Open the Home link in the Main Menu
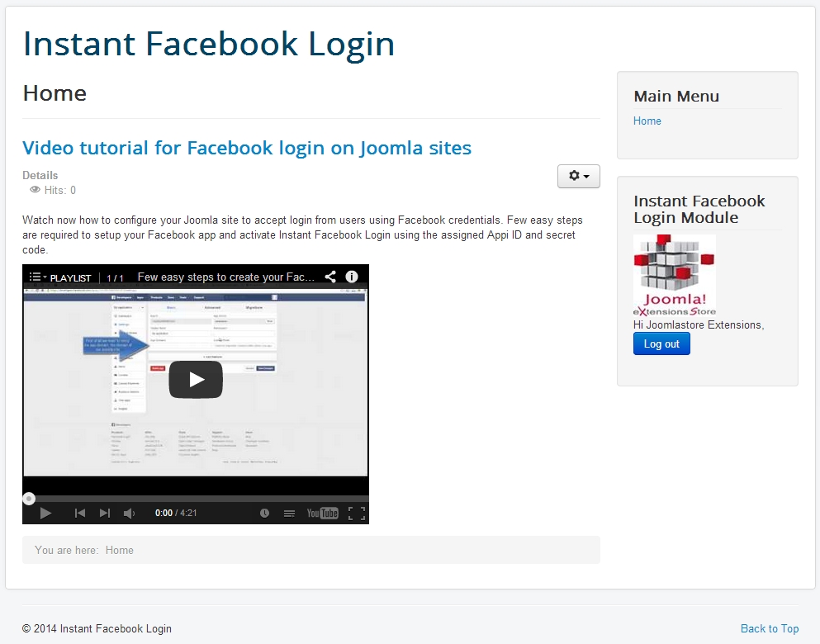The image size is (820, 644). (x=647, y=121)
